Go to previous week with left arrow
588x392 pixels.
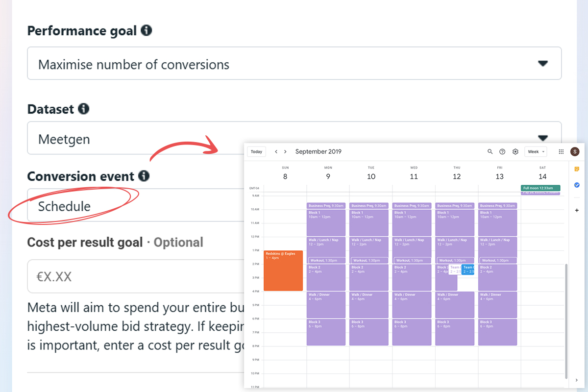(276, 152)
